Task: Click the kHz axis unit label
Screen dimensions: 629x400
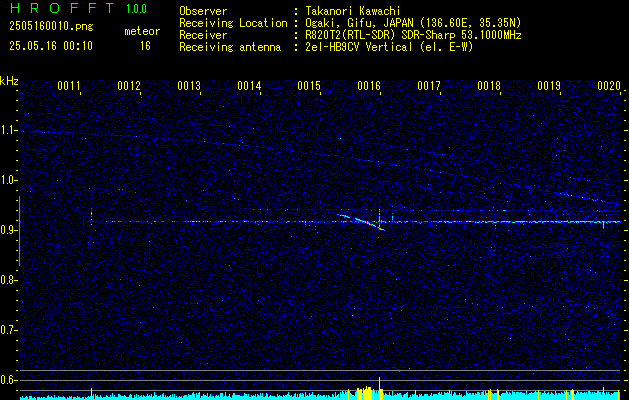Action: coord(9,81)
